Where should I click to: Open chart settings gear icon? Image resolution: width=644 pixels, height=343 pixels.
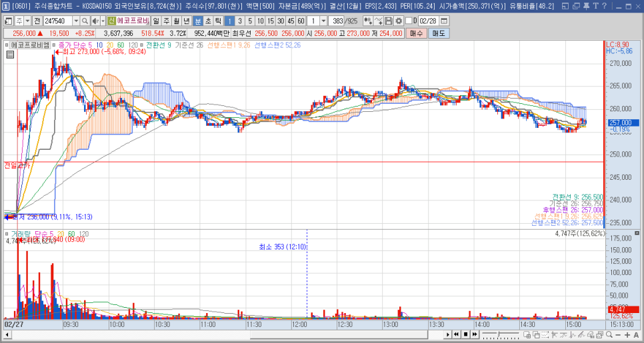tap(399, 21)
